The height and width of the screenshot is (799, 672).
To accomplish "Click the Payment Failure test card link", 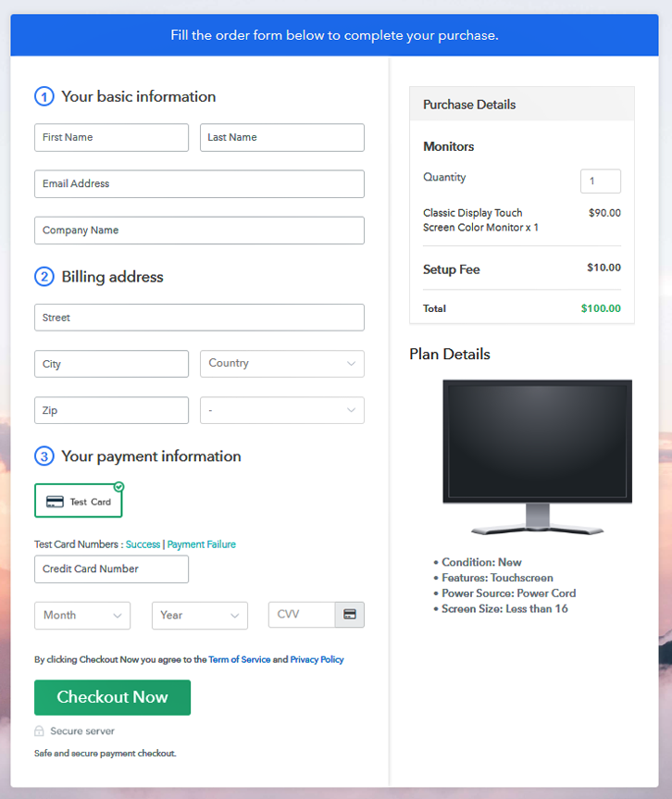I will (201, 544).
